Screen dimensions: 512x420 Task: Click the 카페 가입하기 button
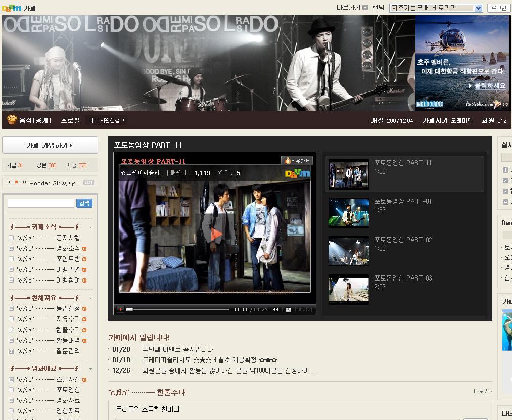(x=50, y=145)
